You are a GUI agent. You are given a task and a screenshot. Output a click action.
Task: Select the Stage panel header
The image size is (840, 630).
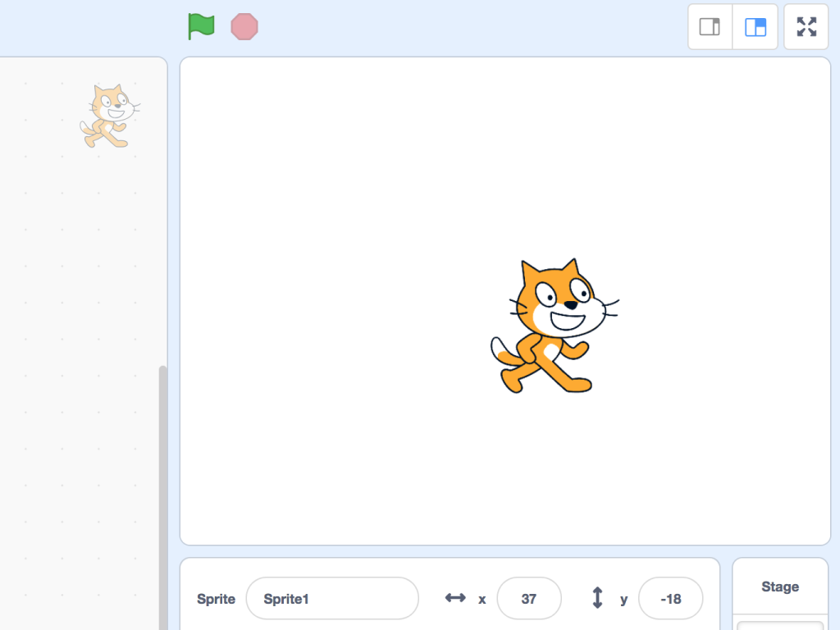point(780,587)
